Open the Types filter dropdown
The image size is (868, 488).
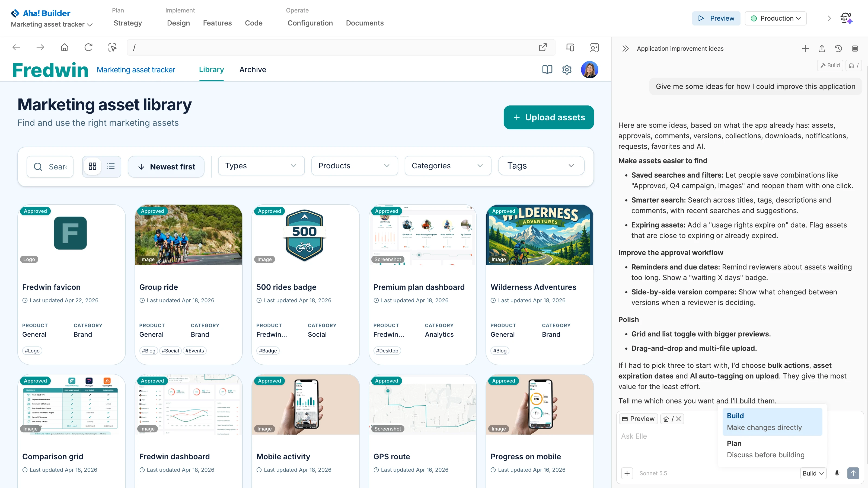(x=261, y=166)
